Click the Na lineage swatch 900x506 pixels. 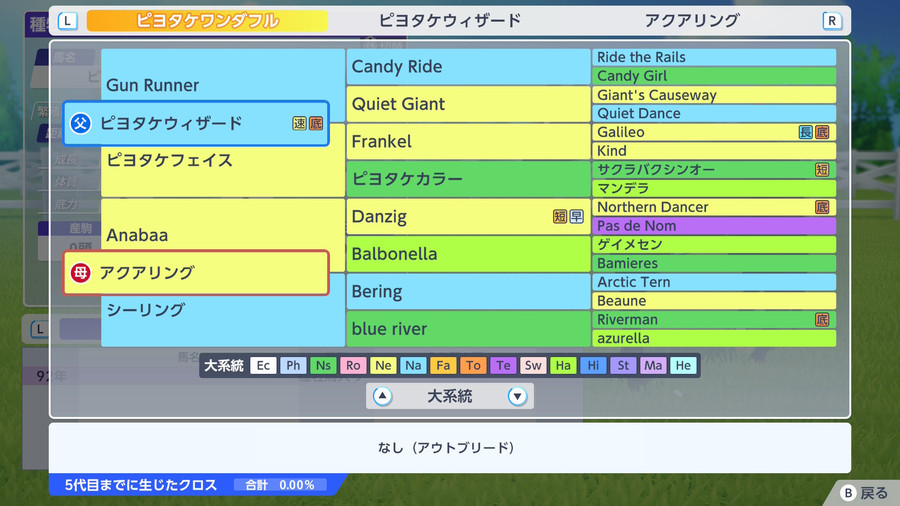(x=413, y=365)
